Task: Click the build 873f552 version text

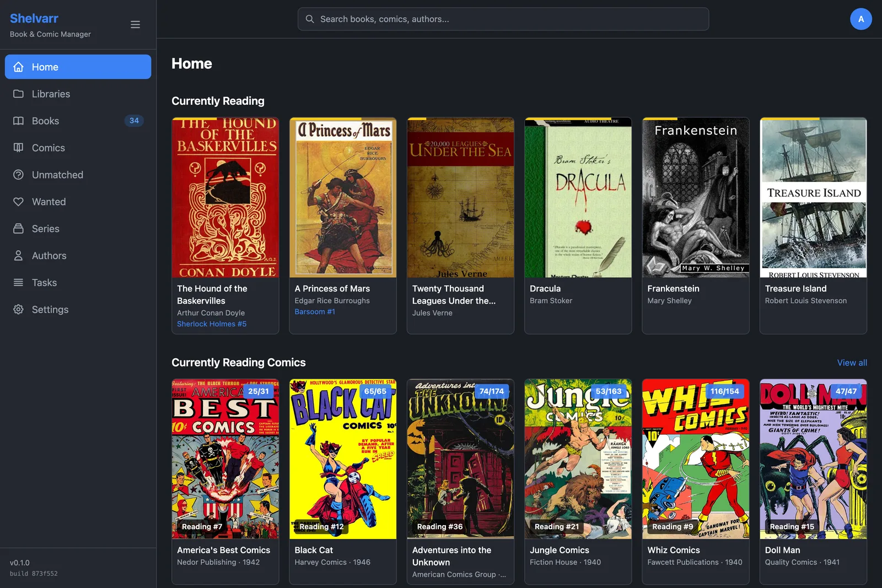Action: tap(34, 574)
